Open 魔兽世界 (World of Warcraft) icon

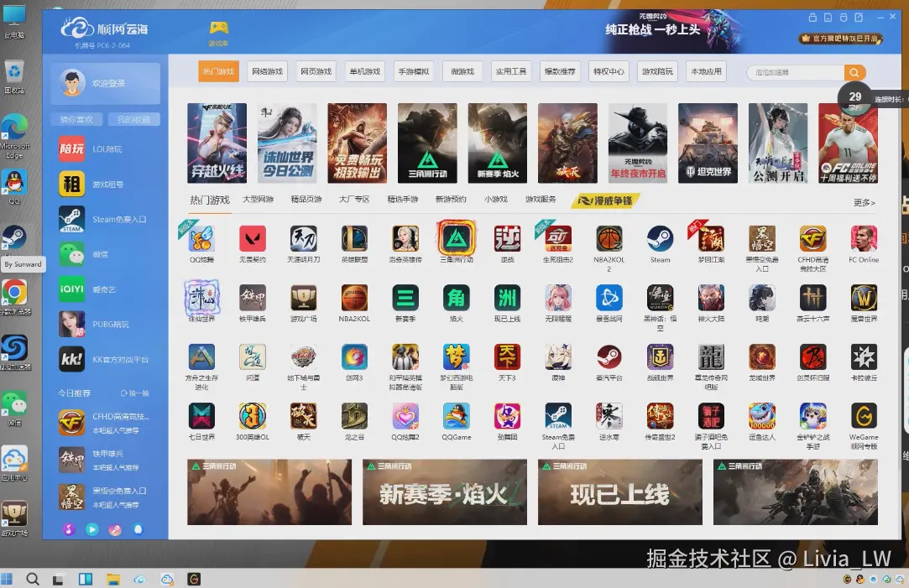coord(864,298)
